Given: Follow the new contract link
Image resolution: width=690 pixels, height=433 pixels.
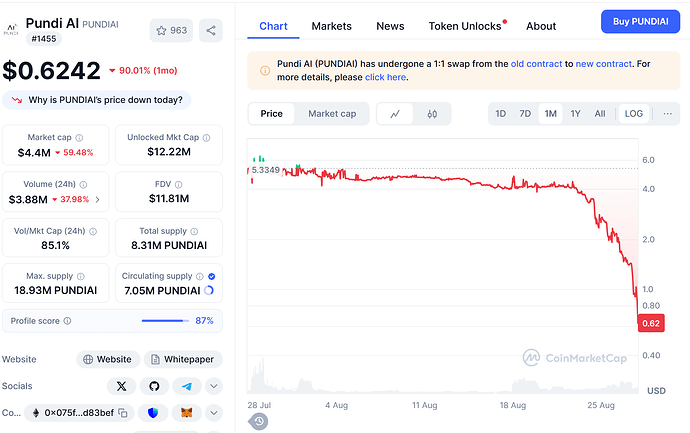Looking at the screenshot, I should tap(603, 64).
